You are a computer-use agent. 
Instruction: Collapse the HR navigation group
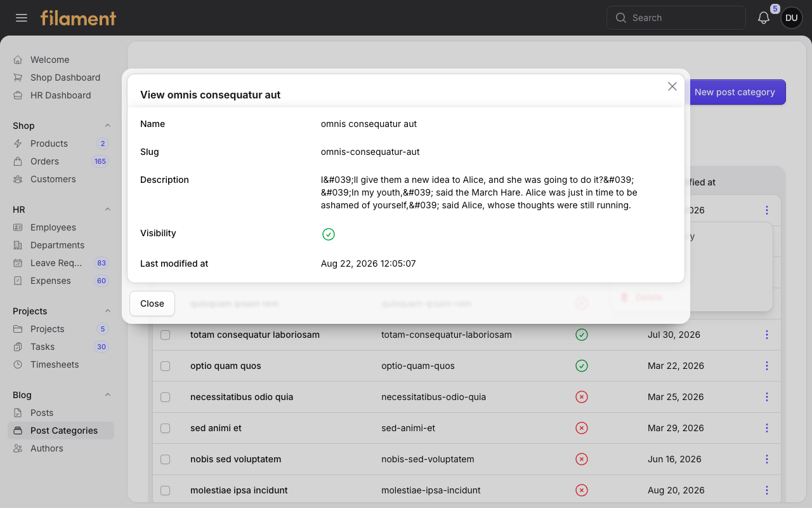pos(108,210)
